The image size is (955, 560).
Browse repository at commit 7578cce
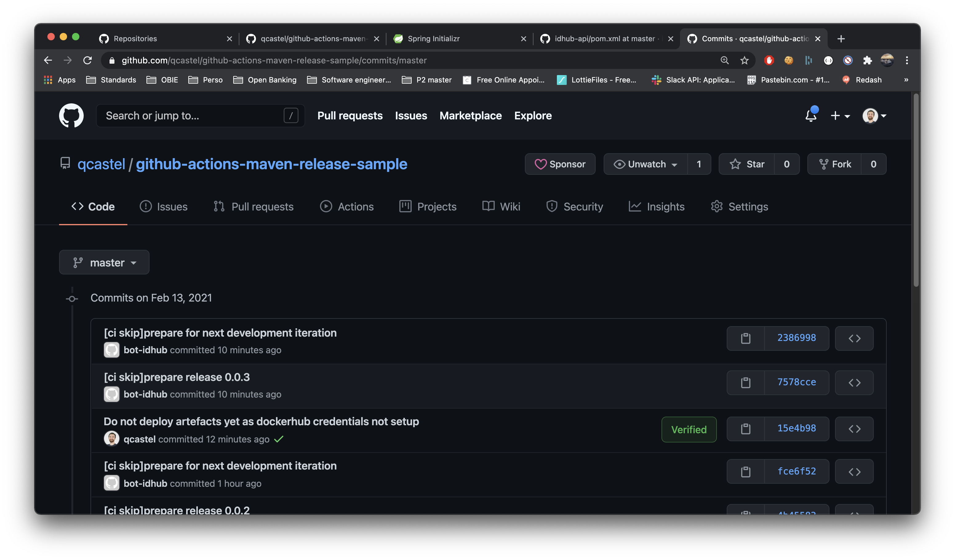[854, 383]
